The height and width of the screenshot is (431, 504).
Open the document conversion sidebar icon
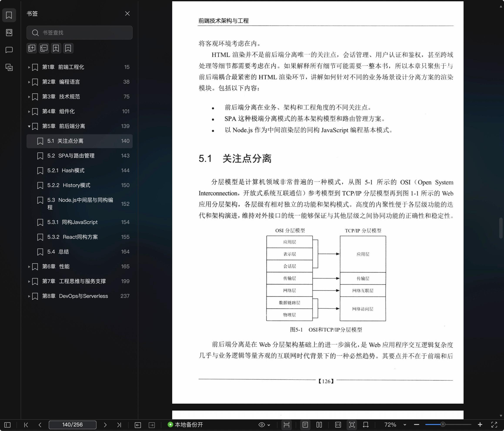(9, 67)
